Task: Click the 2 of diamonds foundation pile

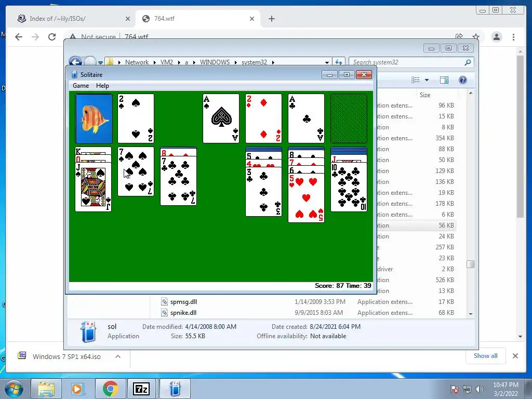Action: pyautogui.click(x=263, y=118)
